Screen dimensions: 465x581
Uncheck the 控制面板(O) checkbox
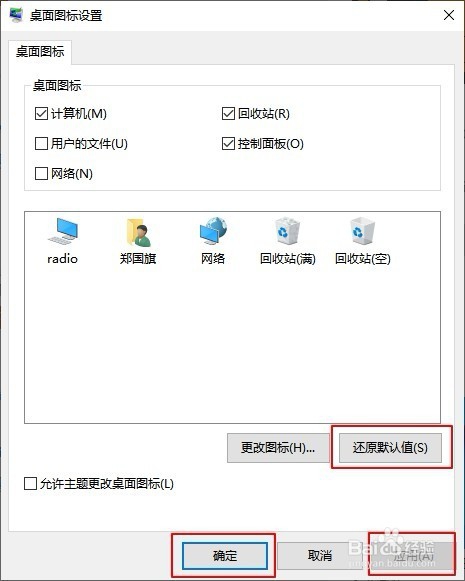click(228, 143)
